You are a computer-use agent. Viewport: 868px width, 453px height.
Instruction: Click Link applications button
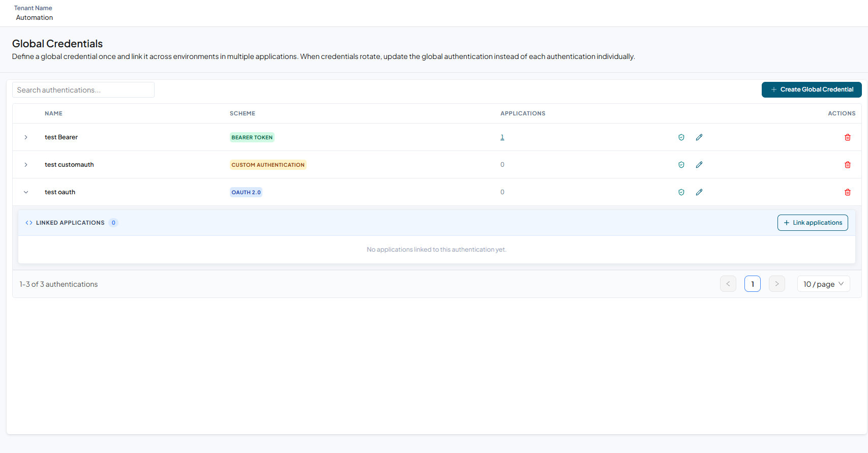point(813,223)
